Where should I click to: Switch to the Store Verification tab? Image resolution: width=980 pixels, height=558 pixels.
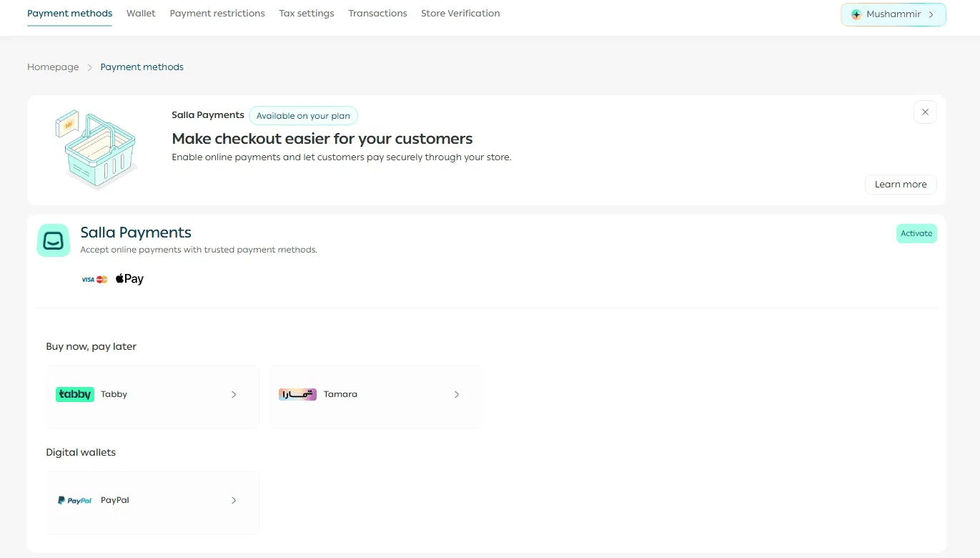click(460, 14)
